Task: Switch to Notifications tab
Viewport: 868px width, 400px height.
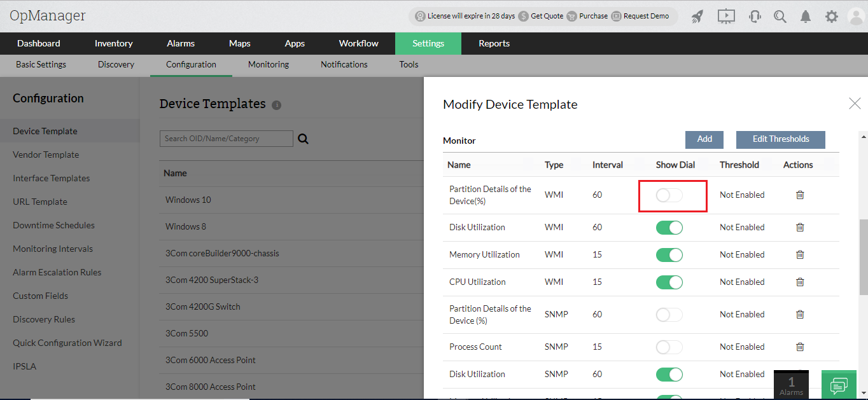Action: (344, 65)
